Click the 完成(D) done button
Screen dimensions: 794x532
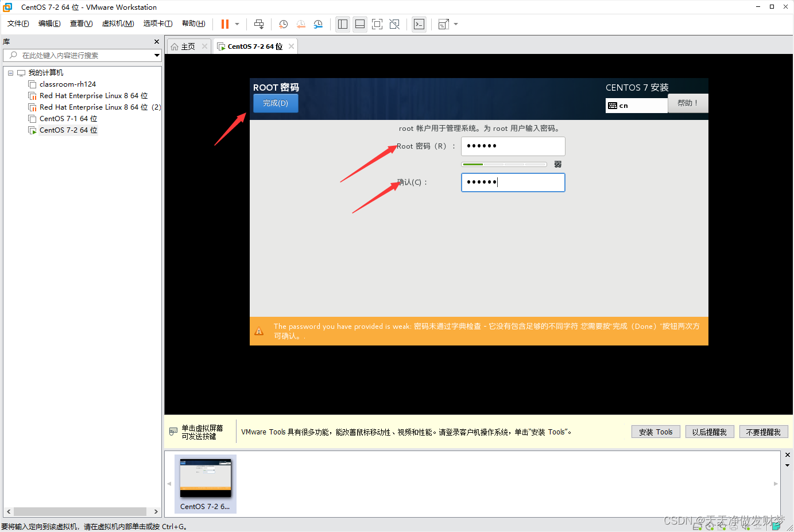click(276, 103)
